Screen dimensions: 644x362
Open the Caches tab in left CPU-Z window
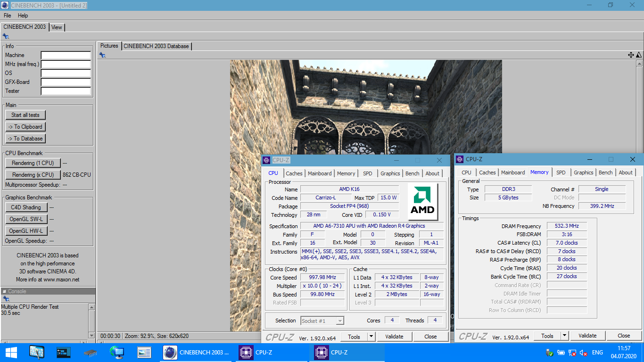[294, 173]
